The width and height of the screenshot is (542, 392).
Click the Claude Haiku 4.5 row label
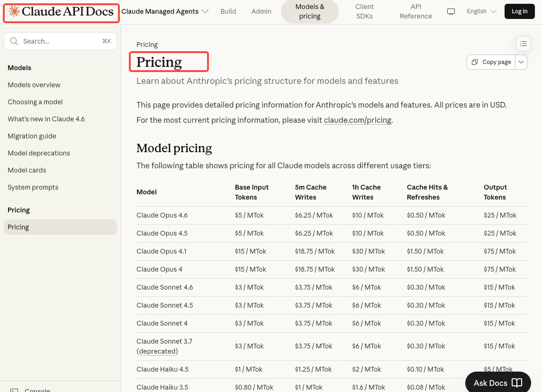163,369
